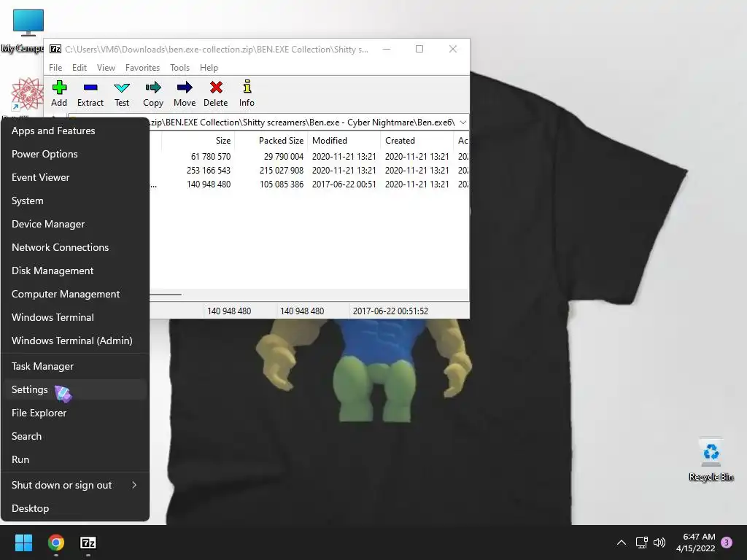
Task: Open the Favorites menu
Action: [142, 68]
